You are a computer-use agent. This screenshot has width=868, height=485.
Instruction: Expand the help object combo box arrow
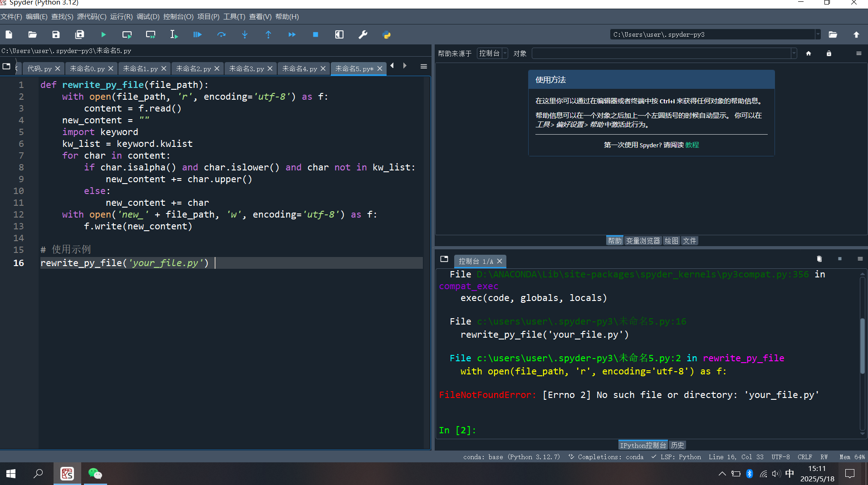pyautogui.click(x=794, y=53)
